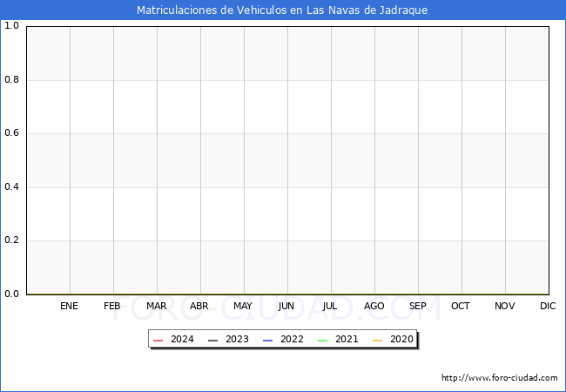This screenshot has width=566, height=392.
Task: Click the dark gray 2023 legend marker
Action: (x=213, y=341)
